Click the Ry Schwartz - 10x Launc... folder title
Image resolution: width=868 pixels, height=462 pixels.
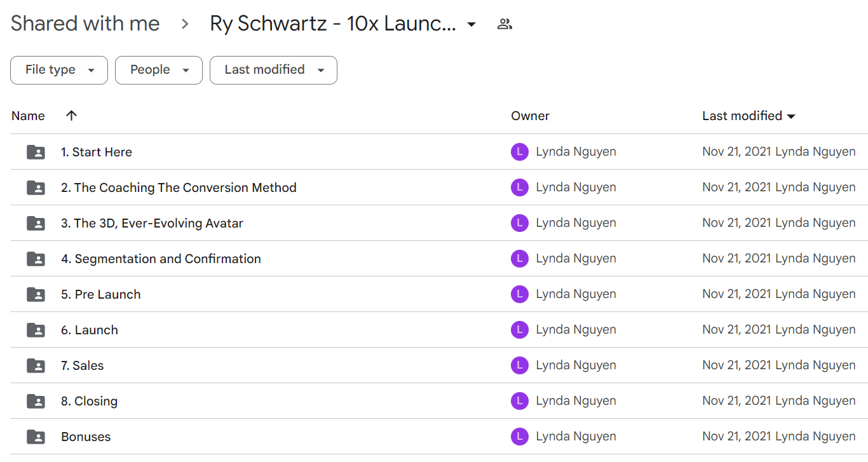[333, 24]
